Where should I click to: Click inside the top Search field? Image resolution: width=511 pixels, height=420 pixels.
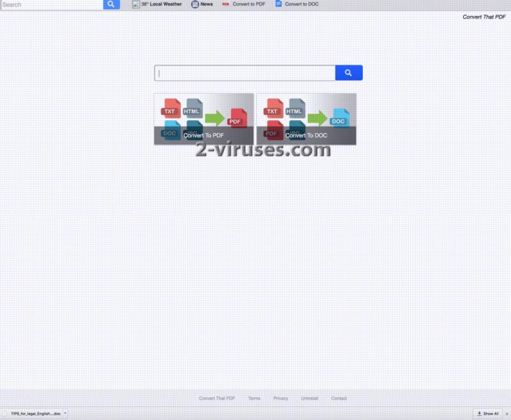(51, 4)
